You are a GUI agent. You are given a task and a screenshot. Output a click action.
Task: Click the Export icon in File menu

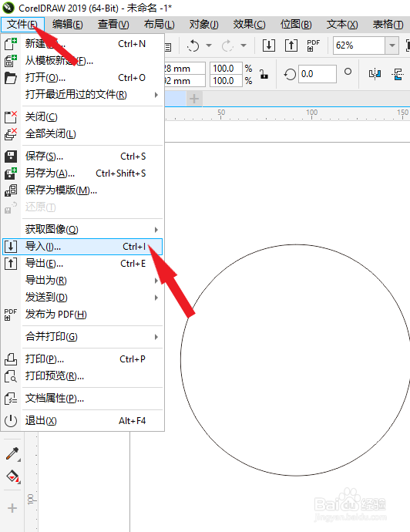click(11, 264)
